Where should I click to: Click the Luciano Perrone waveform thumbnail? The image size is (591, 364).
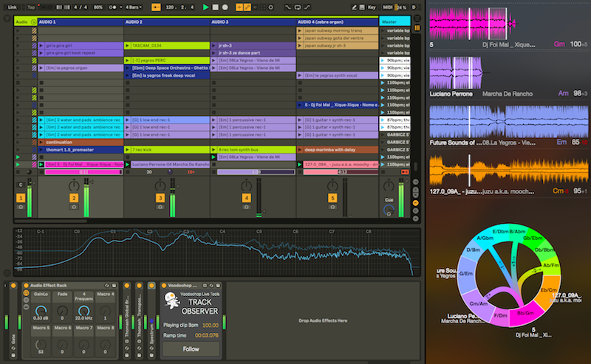coord(456,72)
